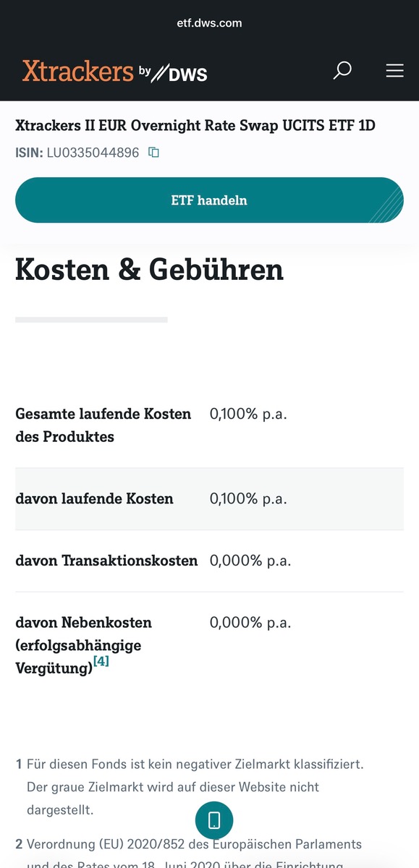Click the Xtrackers orange logo
The width and height of the screenshot is (419, 868).
78,71
